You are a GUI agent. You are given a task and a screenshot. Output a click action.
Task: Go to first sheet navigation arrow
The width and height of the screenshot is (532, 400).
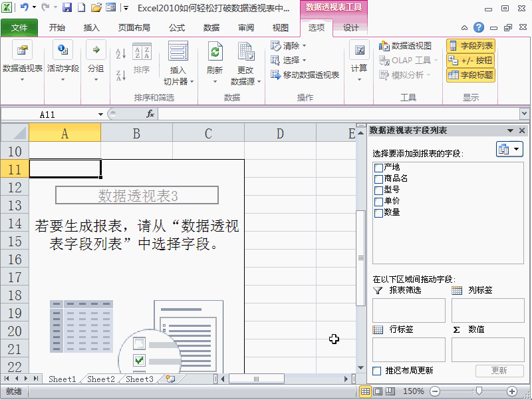(x=7, y=378)
